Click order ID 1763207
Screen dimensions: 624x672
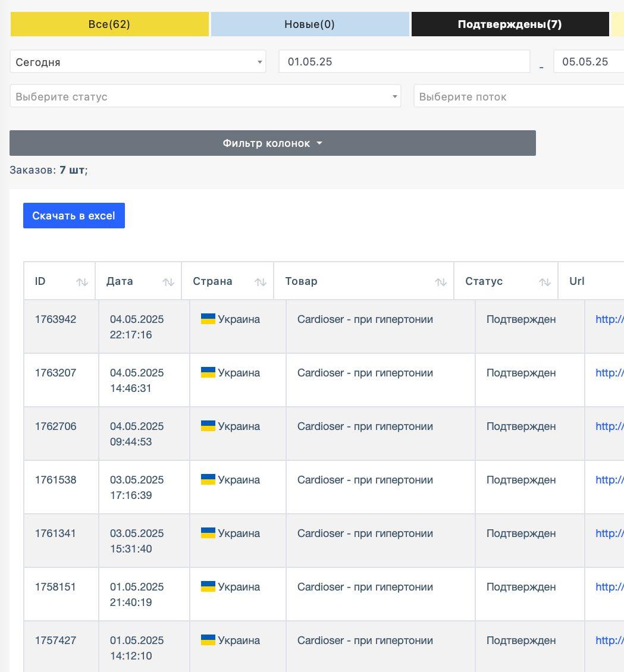(x=56, y=373)
